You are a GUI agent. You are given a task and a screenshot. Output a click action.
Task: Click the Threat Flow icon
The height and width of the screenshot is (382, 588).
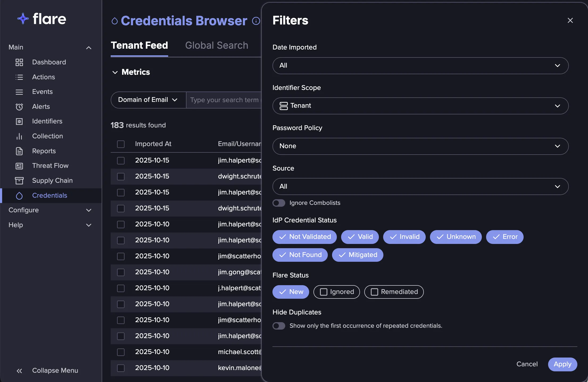click(x=19, y=166)
